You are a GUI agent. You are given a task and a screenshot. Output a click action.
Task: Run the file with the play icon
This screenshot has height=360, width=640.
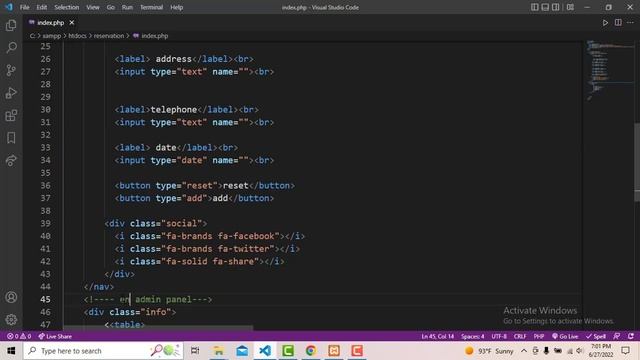click(605, 23)
